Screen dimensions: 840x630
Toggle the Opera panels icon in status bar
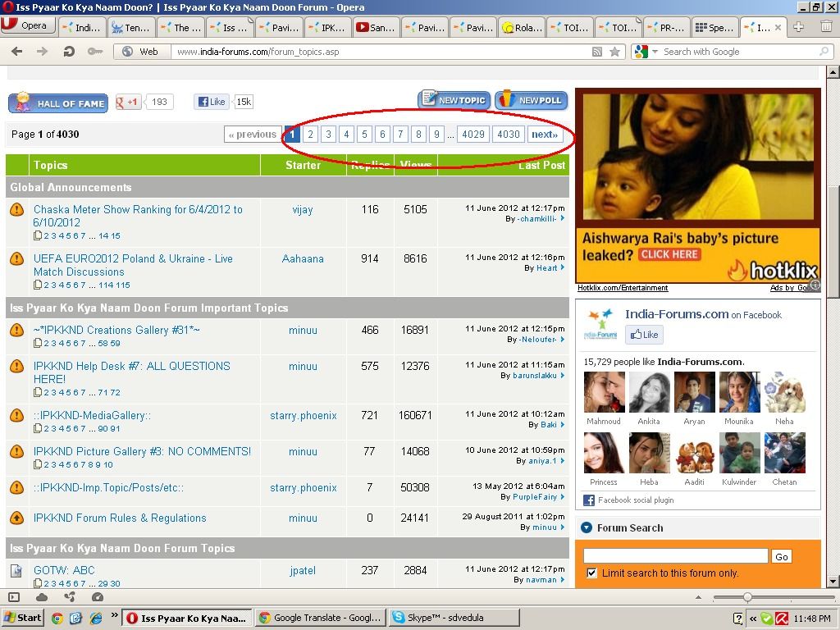[15, 597]
